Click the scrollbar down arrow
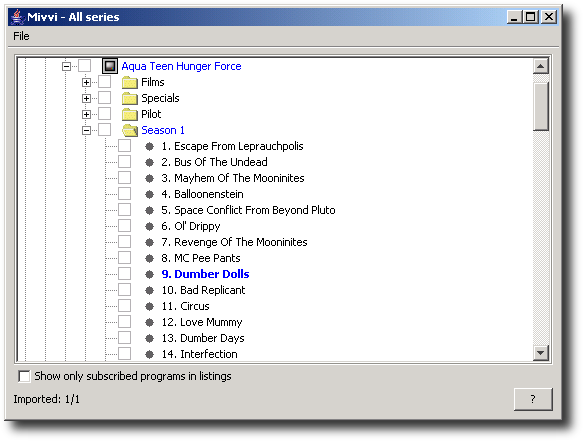The image size is (583, 441). pyautogui.click(x=540, y=353)
